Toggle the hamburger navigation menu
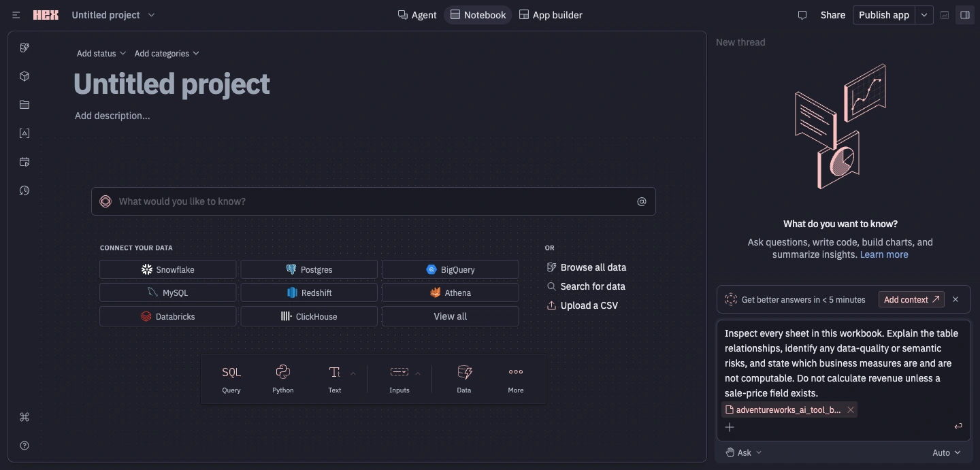Screen dimensions: 980x470 16,15
